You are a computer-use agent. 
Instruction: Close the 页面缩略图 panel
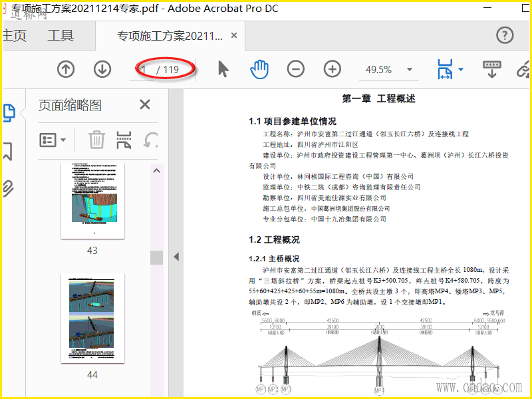pos(145,104)
